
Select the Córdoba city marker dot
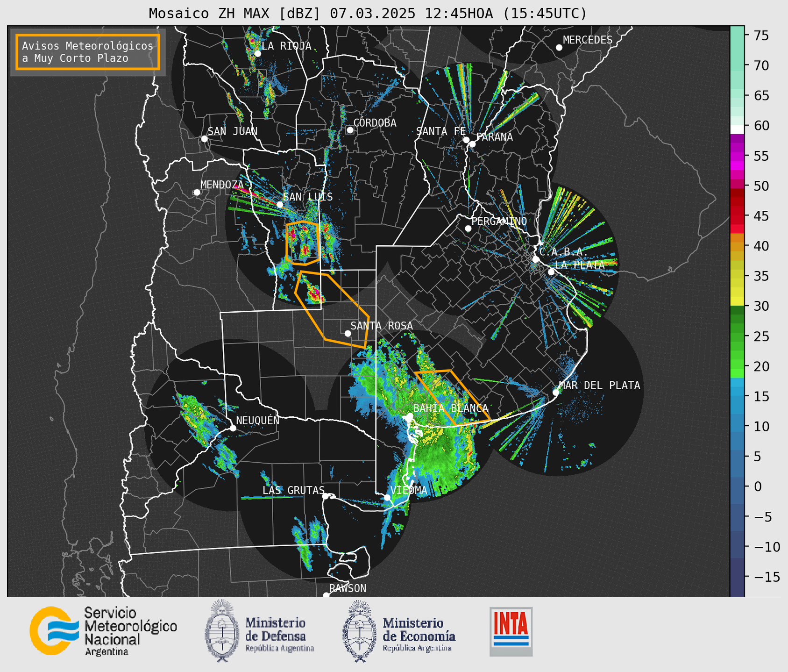pos(350,130)
